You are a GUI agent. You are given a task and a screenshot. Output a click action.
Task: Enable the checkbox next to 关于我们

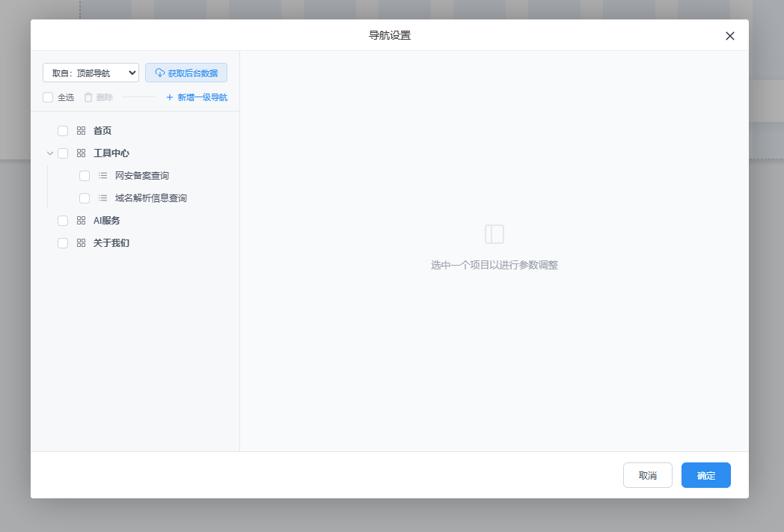63,243
